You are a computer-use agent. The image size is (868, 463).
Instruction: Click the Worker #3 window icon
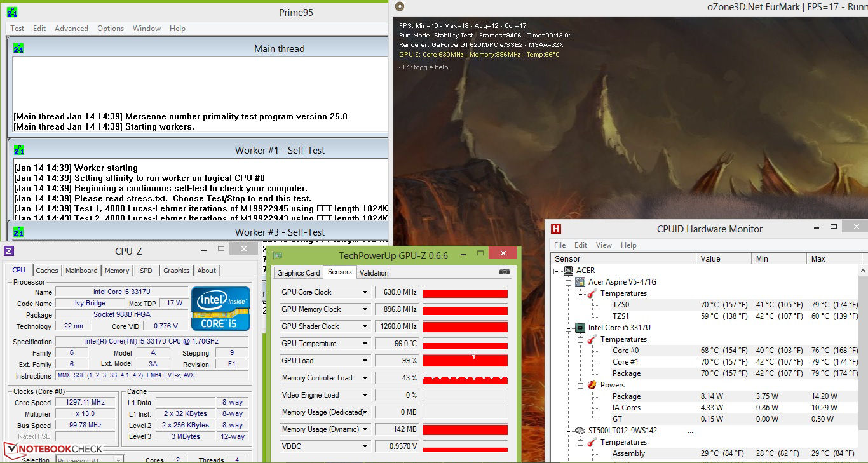tap(18, 232)
